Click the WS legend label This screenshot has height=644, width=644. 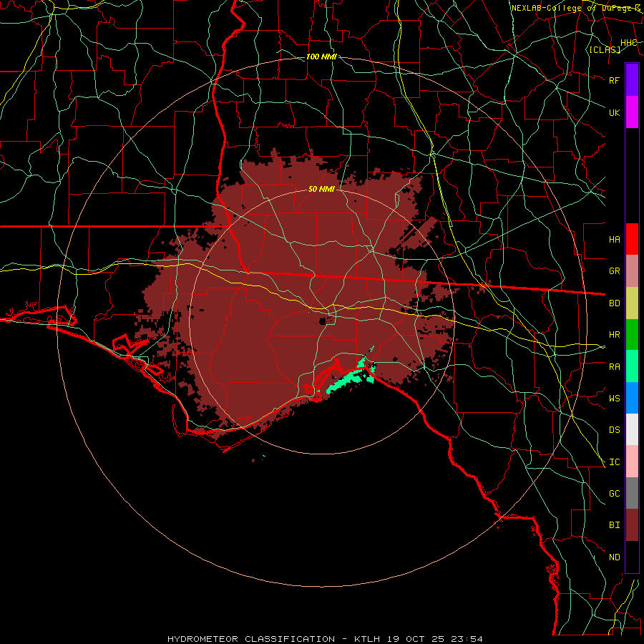click(614, 398)
